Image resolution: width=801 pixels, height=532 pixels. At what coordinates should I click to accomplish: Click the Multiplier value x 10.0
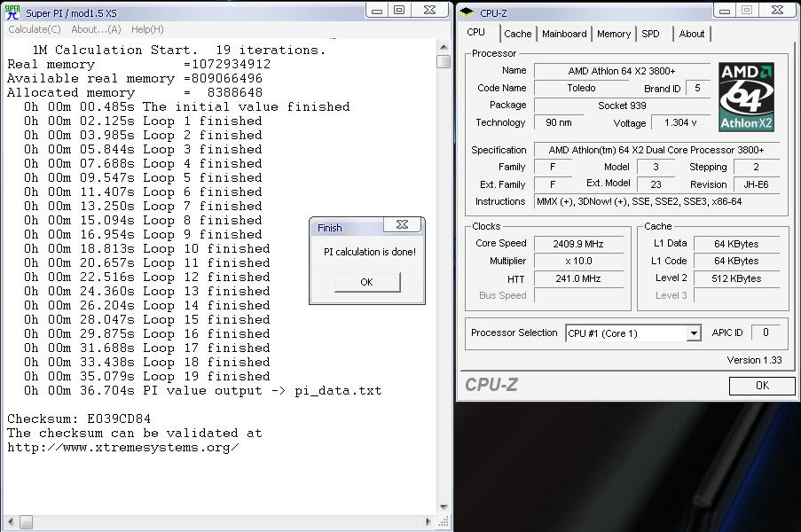(578, 261)
